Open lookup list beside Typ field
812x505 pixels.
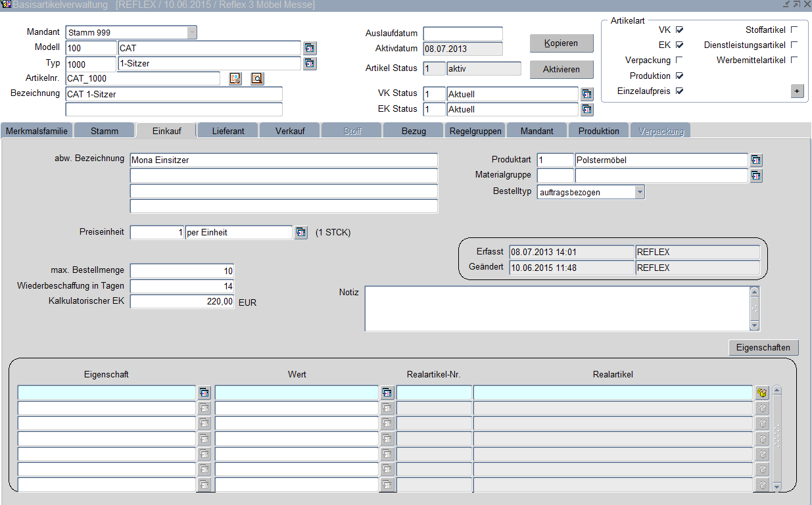(x=310, y=64)
